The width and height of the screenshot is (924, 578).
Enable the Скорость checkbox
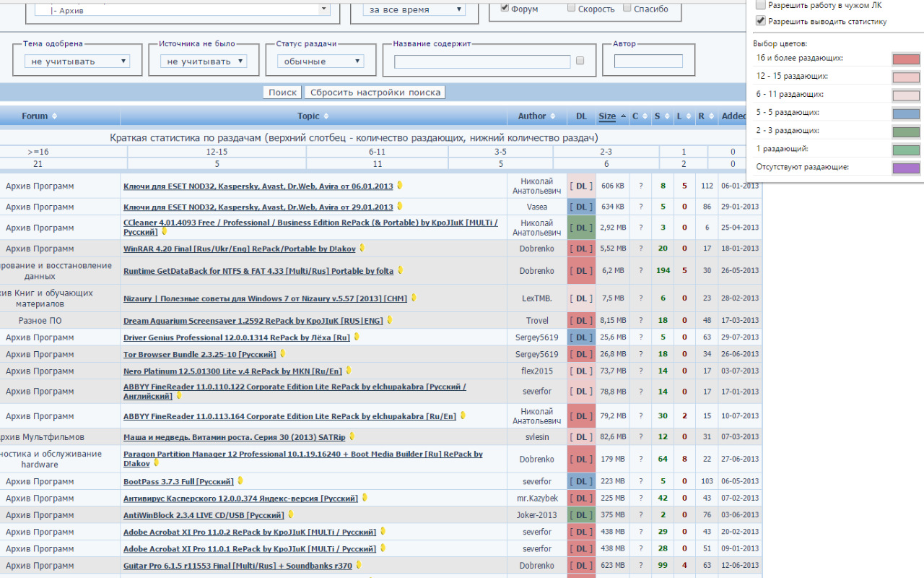(x=572, y=9)
